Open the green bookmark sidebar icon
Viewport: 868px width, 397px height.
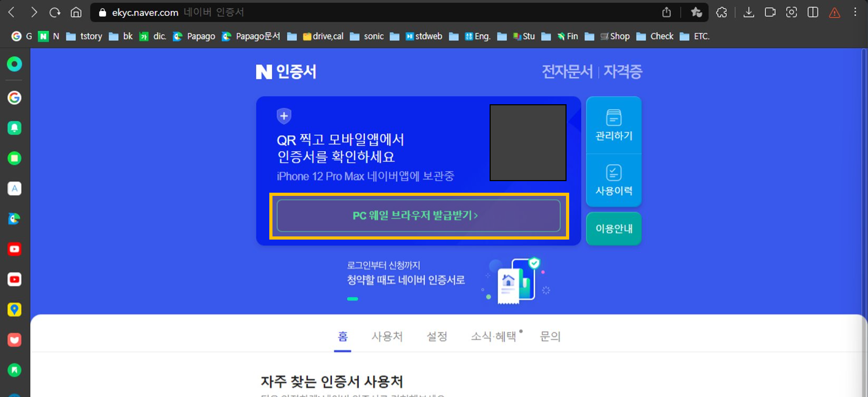coord(14,370)
